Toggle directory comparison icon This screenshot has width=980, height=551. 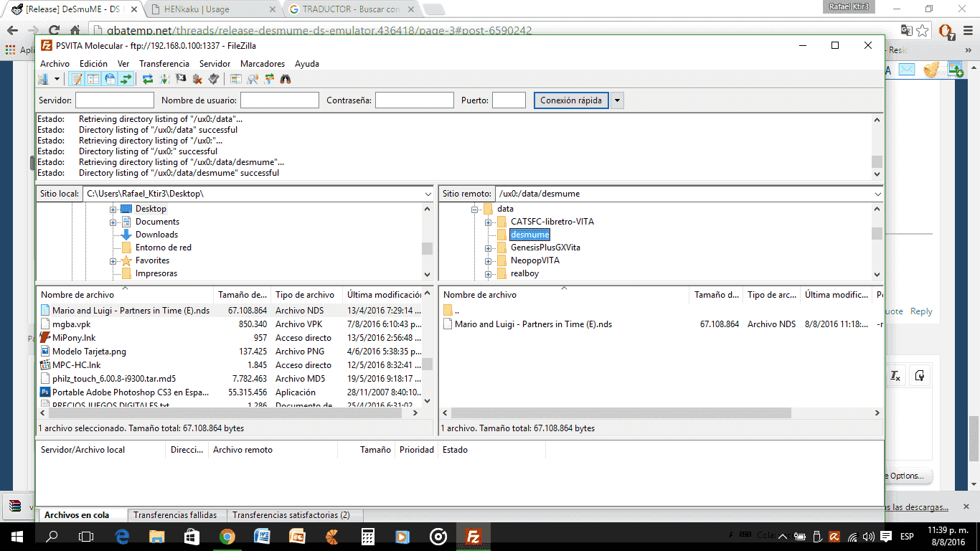tap(253, 79)
